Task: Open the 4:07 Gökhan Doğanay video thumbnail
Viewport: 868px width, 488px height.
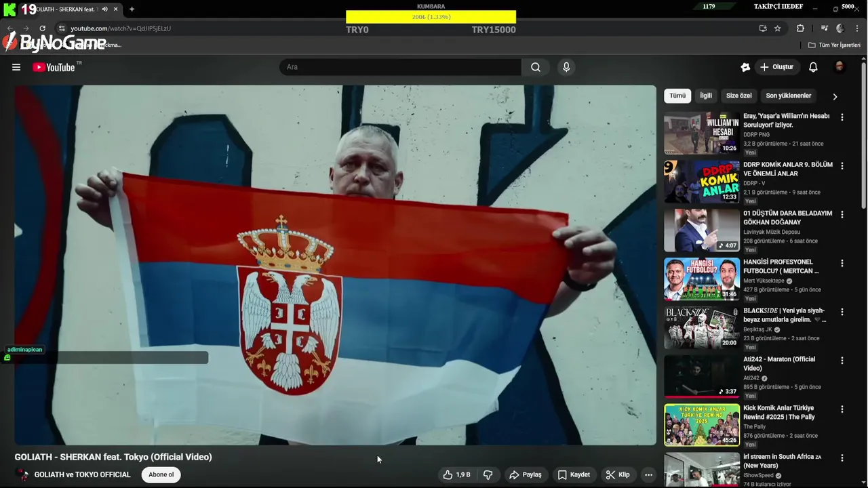Action: [702, 230]
